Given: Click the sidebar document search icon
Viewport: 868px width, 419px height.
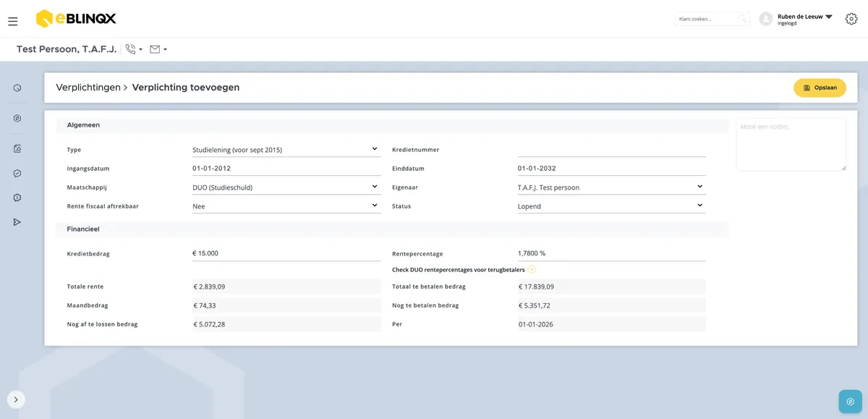Looking at the screenshot, I should [x=17, y=149].
